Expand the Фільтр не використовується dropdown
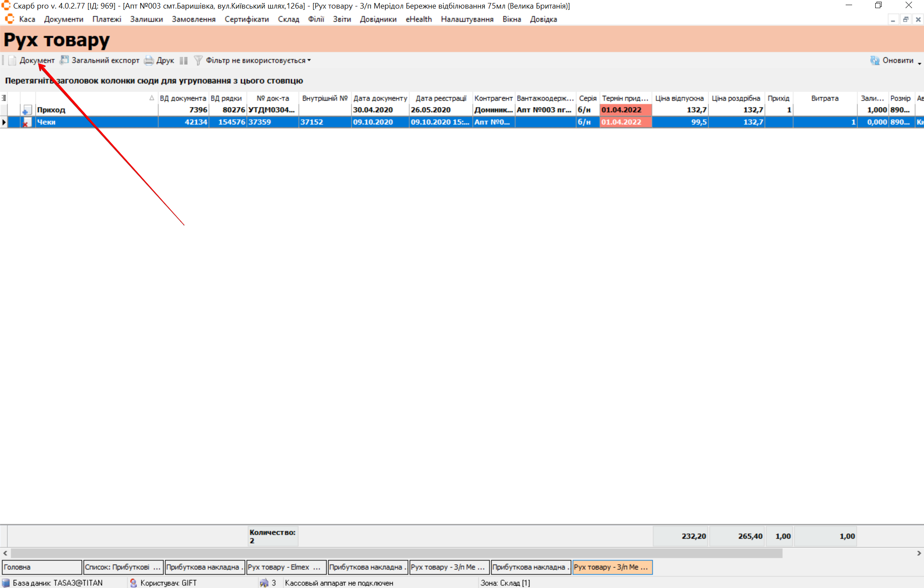Viewport: 924px width, 588px height. pyautogui.click(x=309, y=60)
